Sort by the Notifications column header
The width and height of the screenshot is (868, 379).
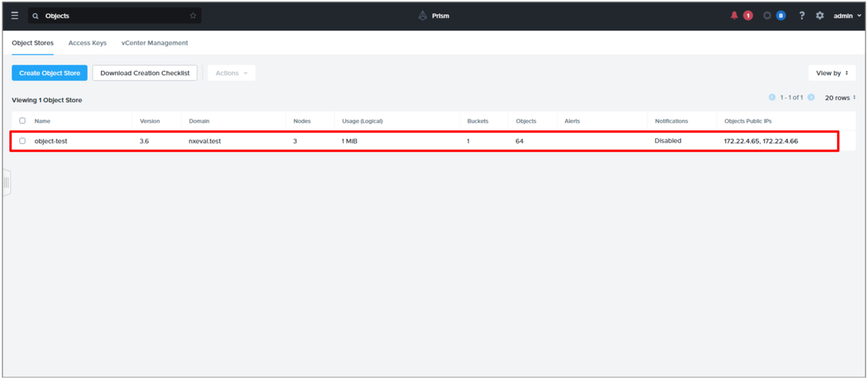[671, 121]
